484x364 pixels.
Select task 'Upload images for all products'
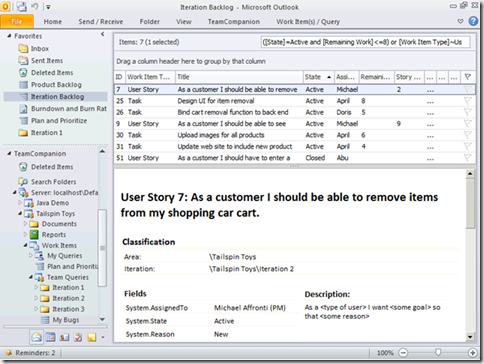coord(295,135)
